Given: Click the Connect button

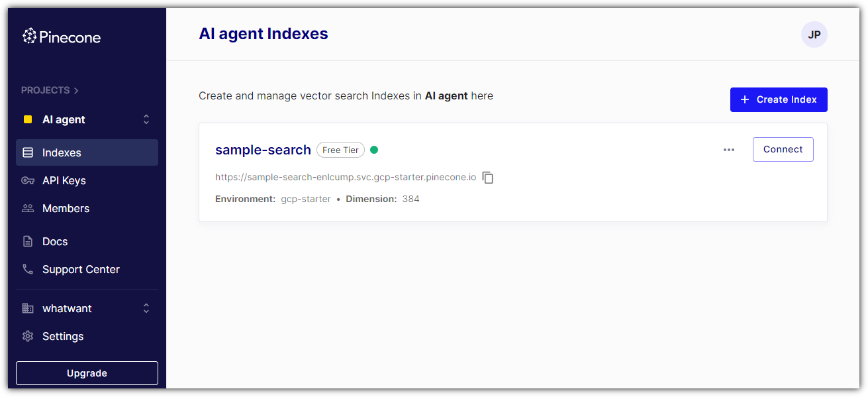Looking at the screenshot, I should click(783, 149).
